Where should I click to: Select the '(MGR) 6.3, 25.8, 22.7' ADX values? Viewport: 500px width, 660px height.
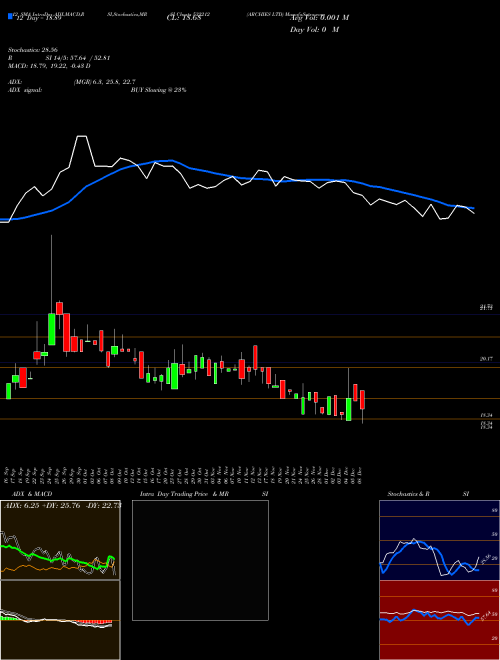click(x=104, y=82)
